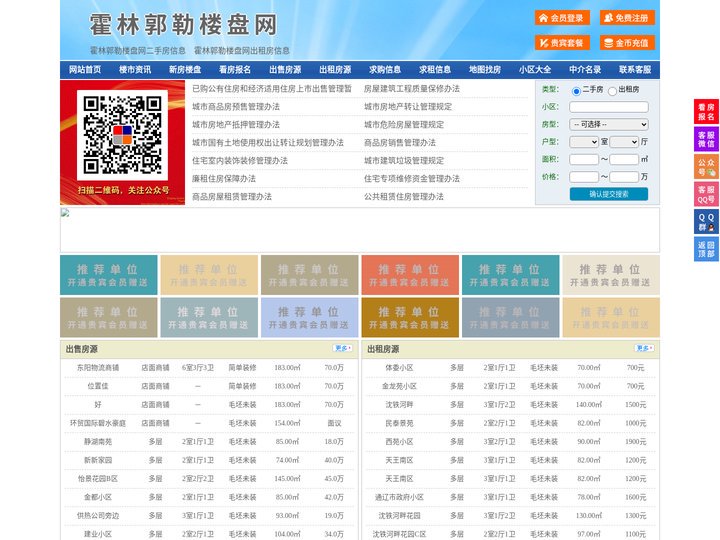Open 城市商品房预售管理办法 link

[x=236, y=107]
